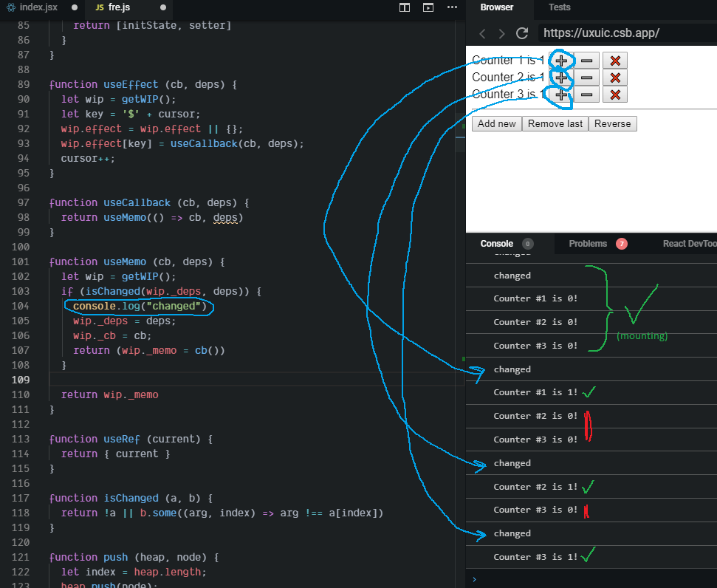
Task: Click the Add new button
Action: click(497, 123)
